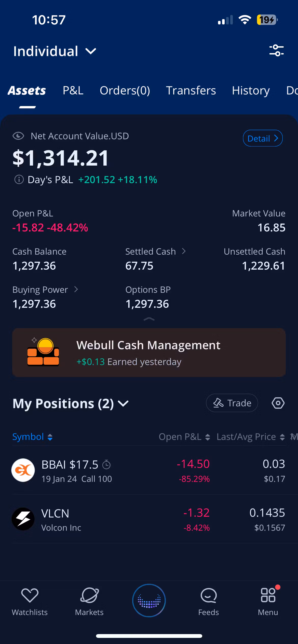Switch to the P&L tab
Screen dimensions: 298x644
click(x=73, y=91)
